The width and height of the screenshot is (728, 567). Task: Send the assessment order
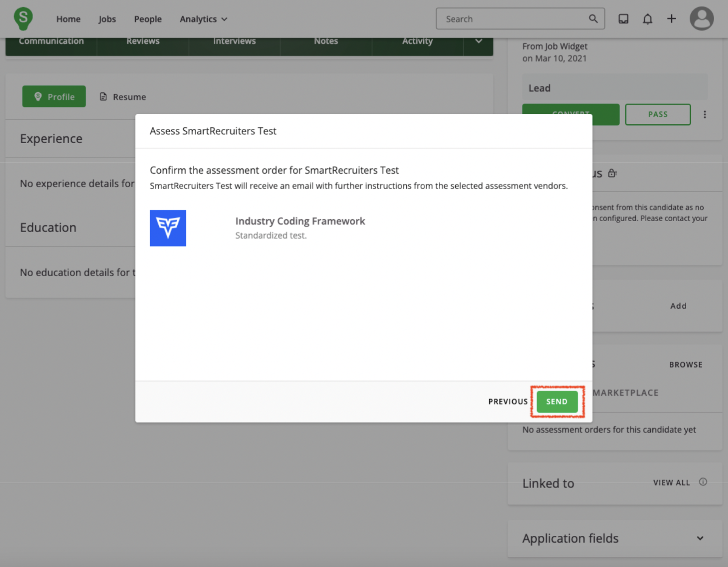coord(557,401)
